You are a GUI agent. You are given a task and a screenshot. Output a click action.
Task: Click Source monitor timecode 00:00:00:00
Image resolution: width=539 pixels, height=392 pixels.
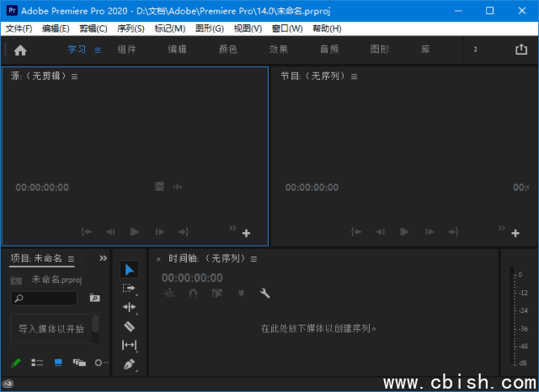[x=42, y=188]
